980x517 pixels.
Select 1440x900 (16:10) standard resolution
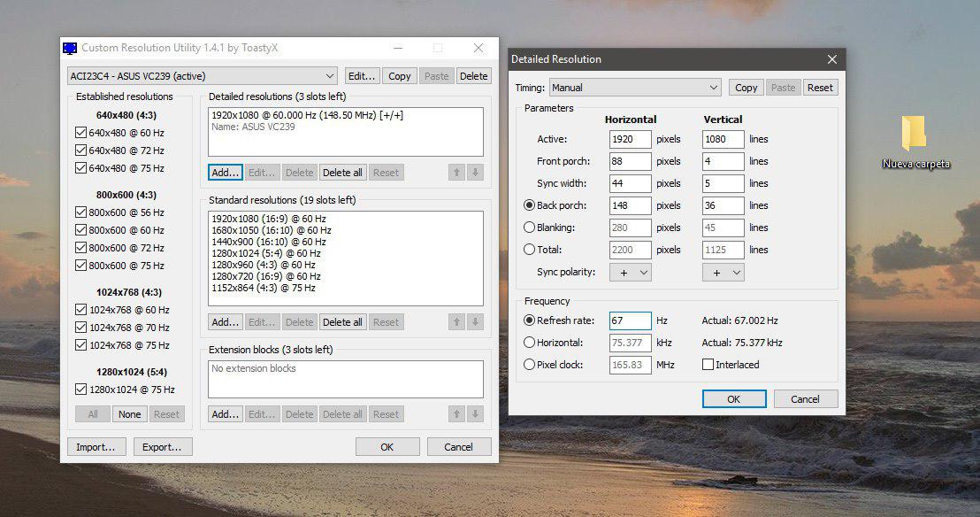point(269,242)
